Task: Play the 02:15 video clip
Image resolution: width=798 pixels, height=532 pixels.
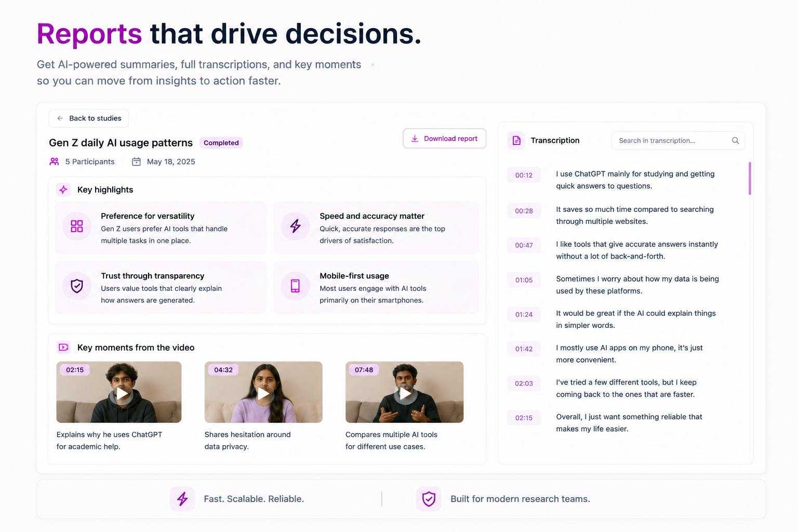Action: coord(121,394)
